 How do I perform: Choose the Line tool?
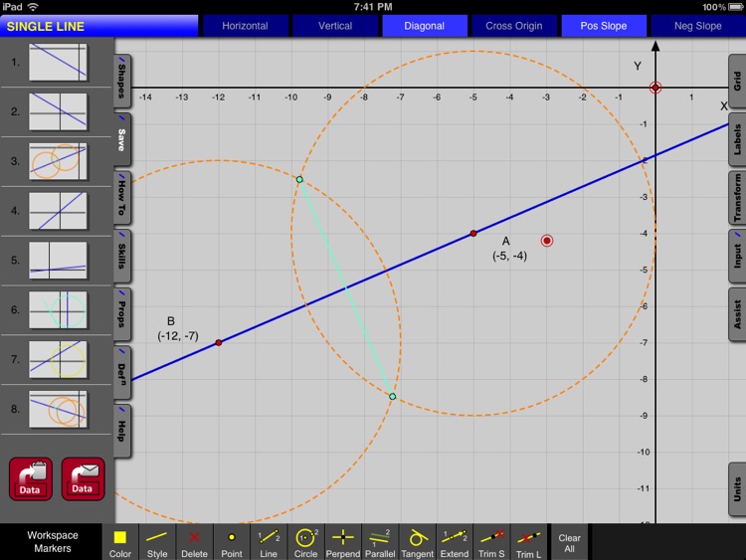[269, 542]
